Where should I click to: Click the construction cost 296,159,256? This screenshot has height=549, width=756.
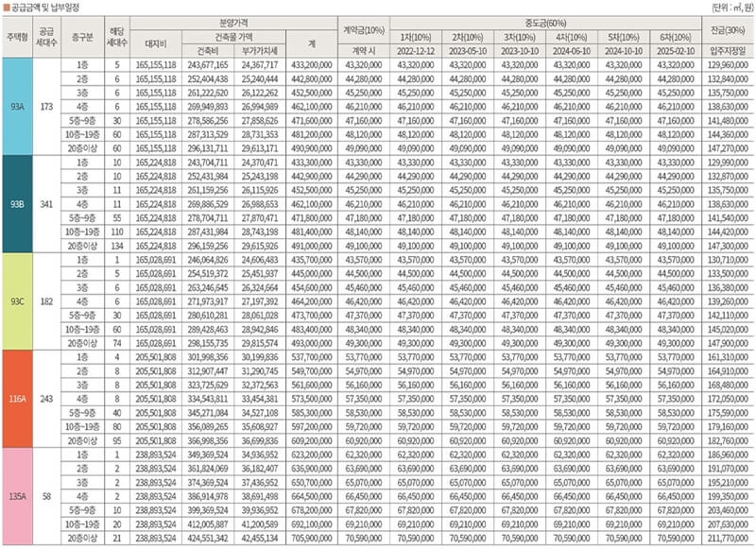(x=208, y=246)
